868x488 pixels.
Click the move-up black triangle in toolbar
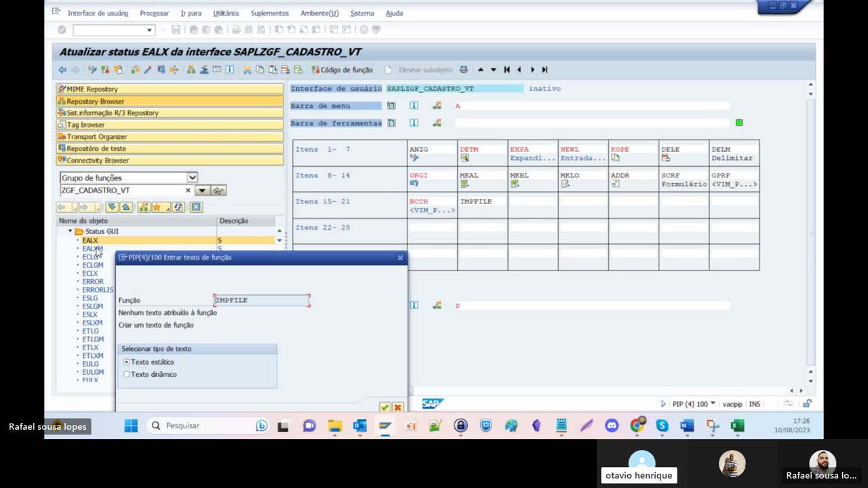tap(481, 70)
